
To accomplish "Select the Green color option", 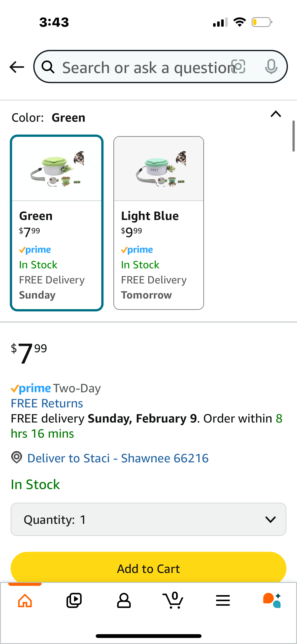I will coord(57,223).
